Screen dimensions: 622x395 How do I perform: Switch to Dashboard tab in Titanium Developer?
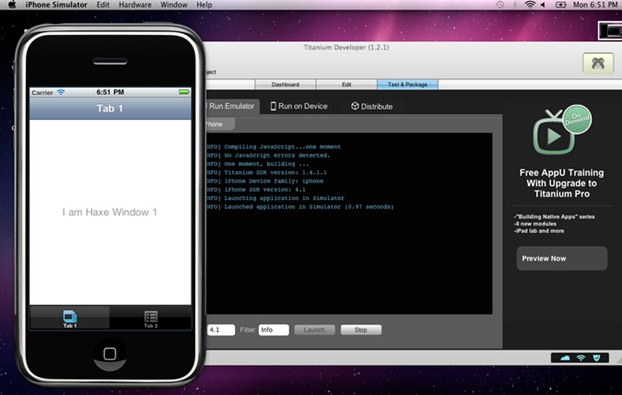coord(285,84)
